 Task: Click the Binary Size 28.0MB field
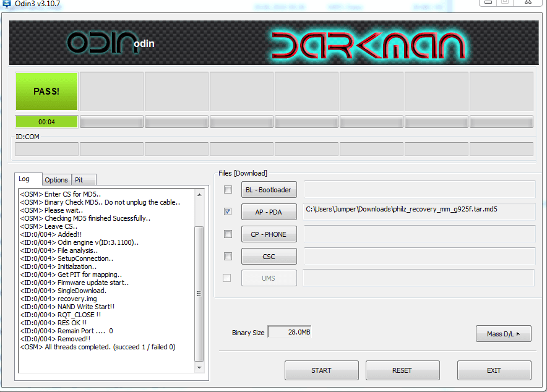click(x=289, y=332)
